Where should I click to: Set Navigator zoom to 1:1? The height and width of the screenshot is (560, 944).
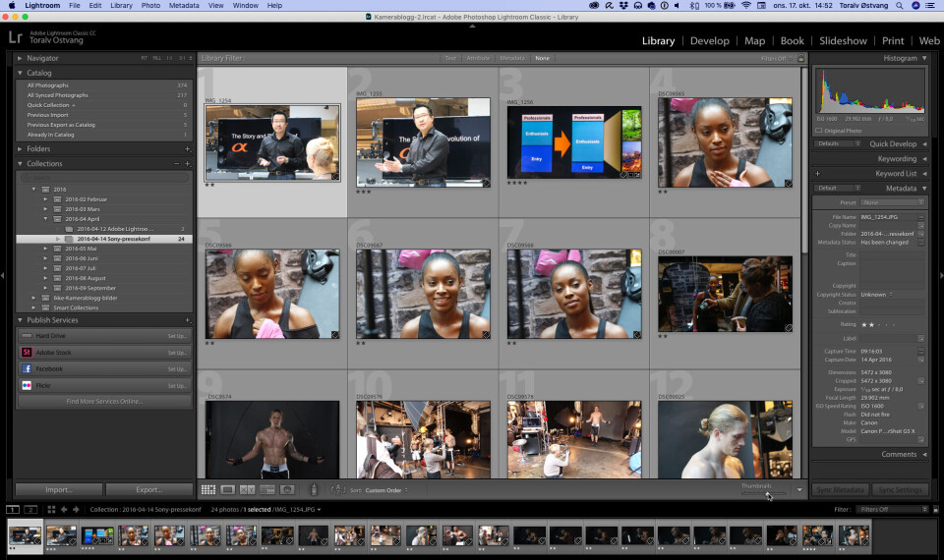(169, 58)
